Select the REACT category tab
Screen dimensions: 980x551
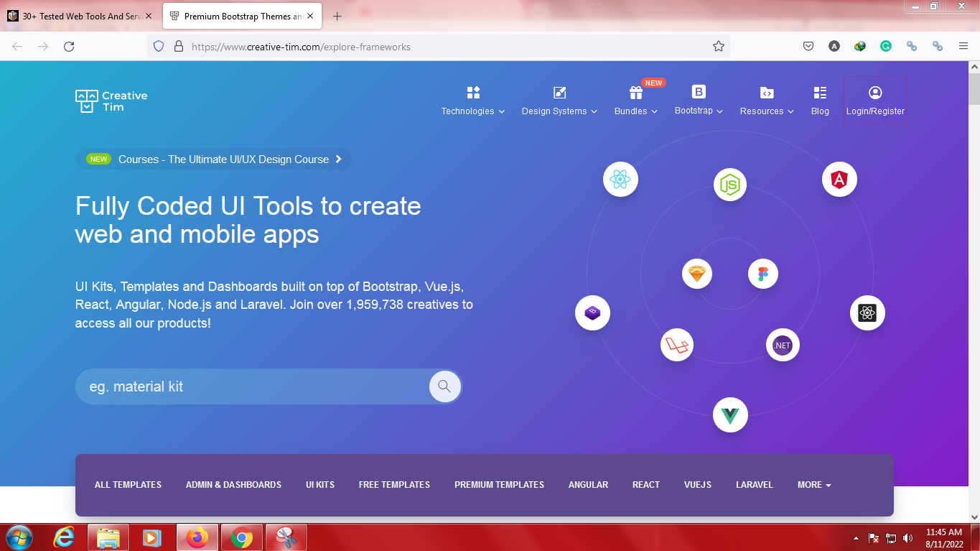[646, 485]
